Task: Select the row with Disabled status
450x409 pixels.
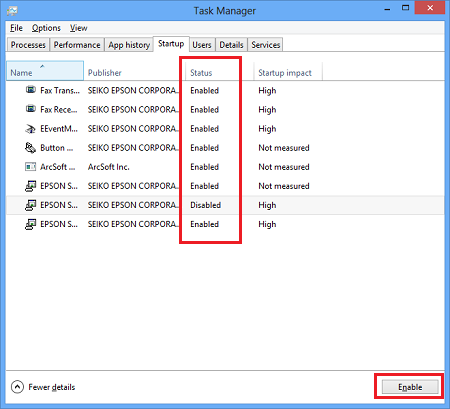Action: tap(225, 205)
